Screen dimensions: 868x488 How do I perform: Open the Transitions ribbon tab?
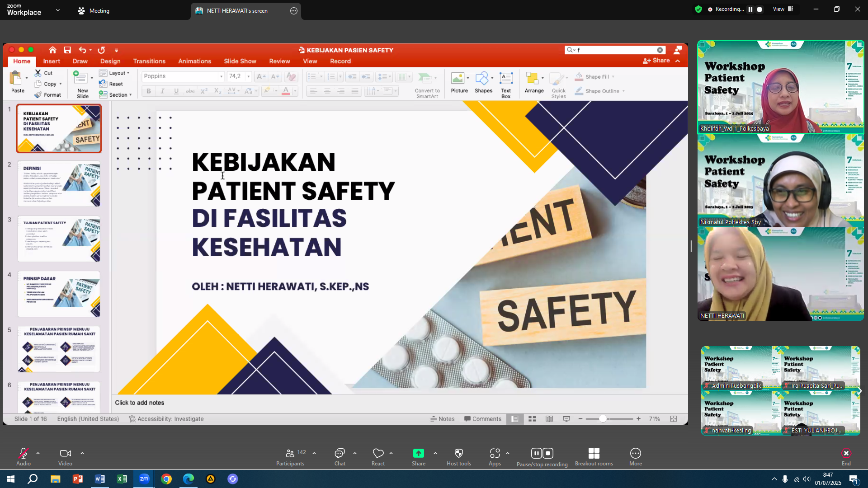coord(149,61)
